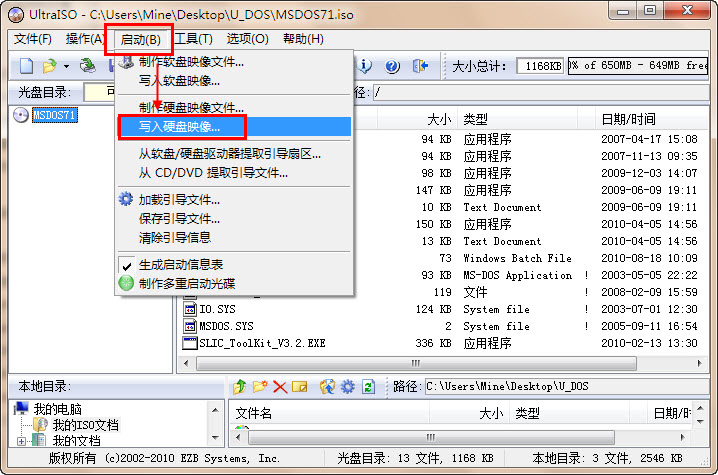Click the local tree scroll down arrow
This screenshot has width=718, height=475.
click(215, 438)
